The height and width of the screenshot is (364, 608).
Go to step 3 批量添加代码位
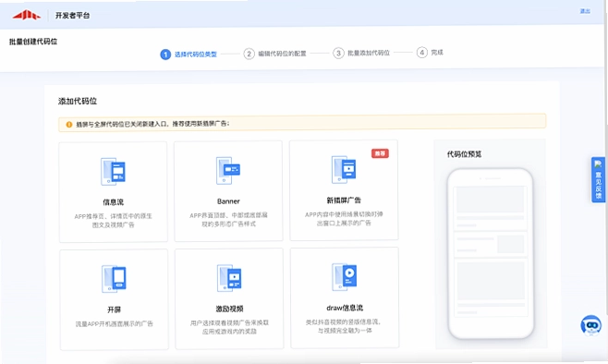point(361,53)
